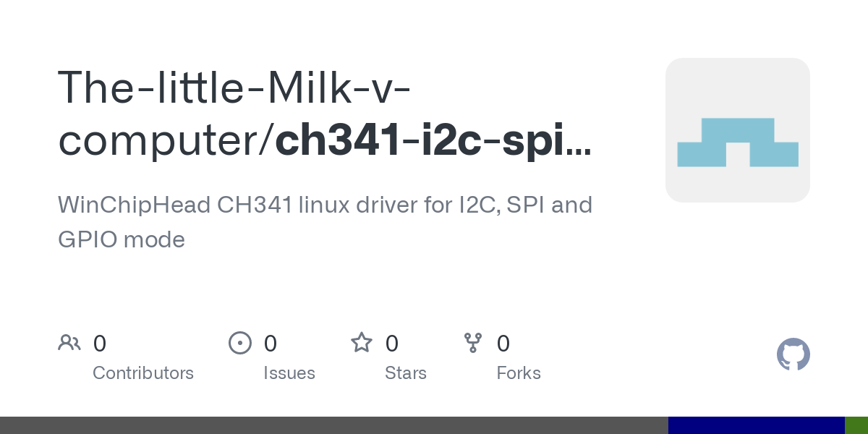Click the Contributors label

[143, 373]
